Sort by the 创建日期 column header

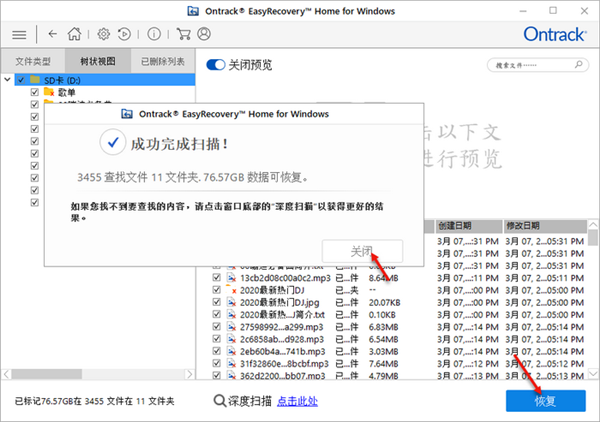(469, 226)
